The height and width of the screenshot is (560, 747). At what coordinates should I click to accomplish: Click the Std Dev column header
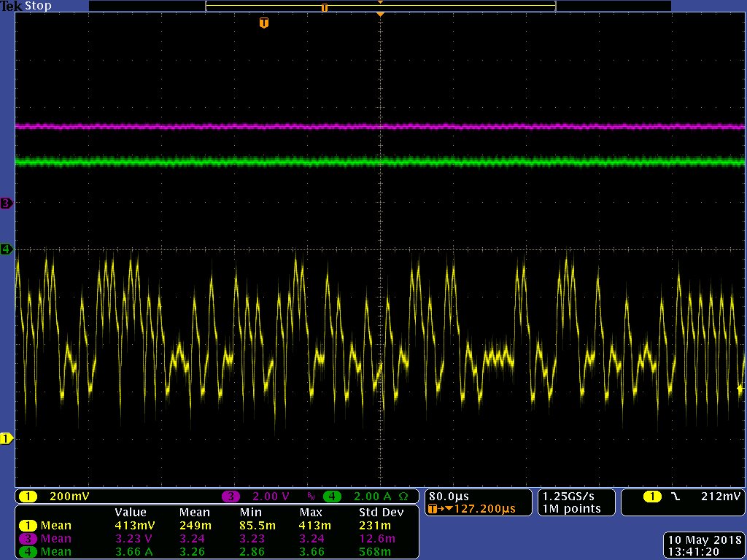pyautogui.click(x=381, y=513)
